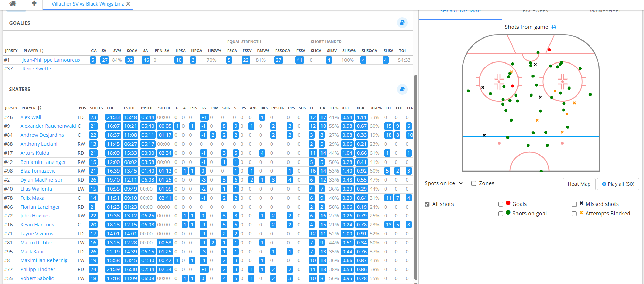Image resolution: width=644 pixels, height=284 pixels.
Task: Check the Goals filter checkbox
Action: click(501, 204)
